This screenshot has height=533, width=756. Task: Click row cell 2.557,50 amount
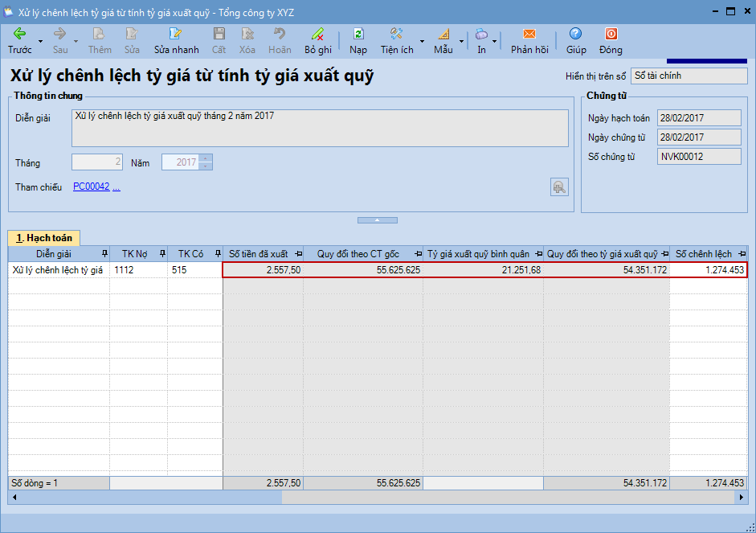click(x=264, y=269)
